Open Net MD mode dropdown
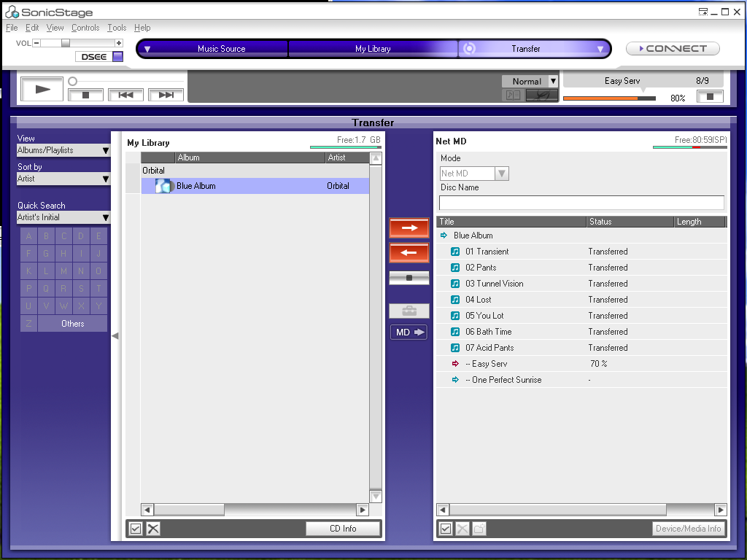 (474, 174)
